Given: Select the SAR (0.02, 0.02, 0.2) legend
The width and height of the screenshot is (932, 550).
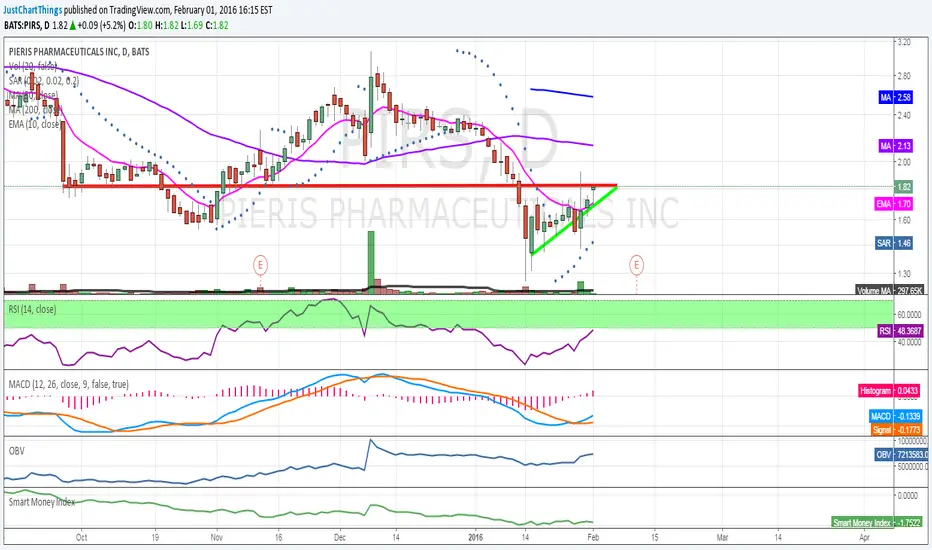Looking at the screenshot, I should coord(43,80).
